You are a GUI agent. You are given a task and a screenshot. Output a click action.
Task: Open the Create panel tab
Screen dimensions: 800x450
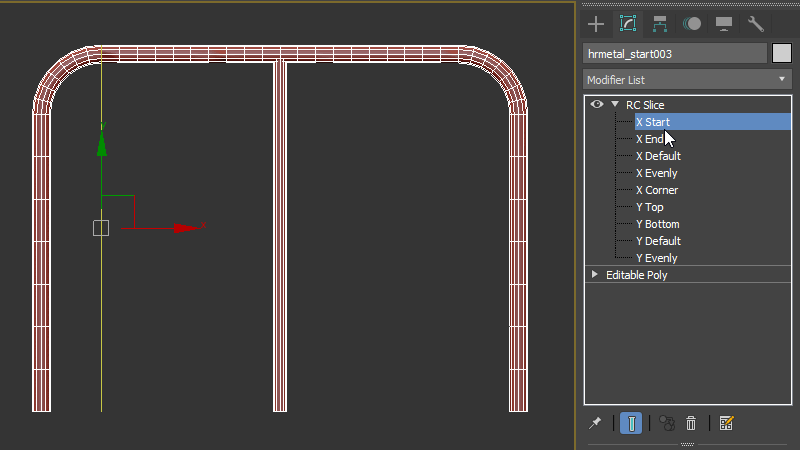coord(596,24)
